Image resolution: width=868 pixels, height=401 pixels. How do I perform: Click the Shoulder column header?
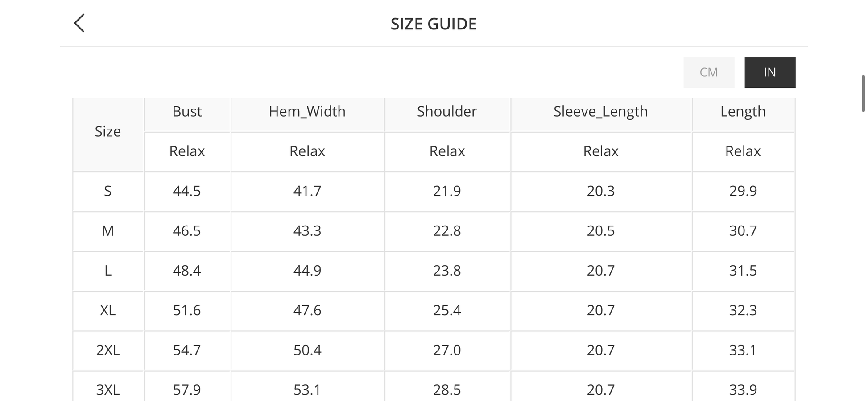446,111
